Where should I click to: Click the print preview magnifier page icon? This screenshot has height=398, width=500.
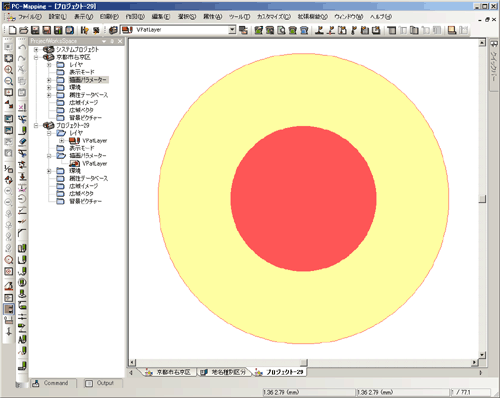[281, 30]
